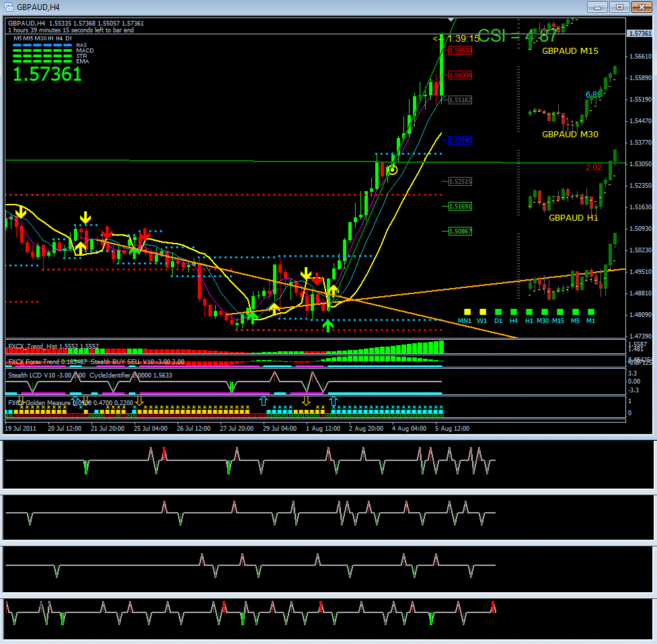Viewport: 657px width, 644px height.
Task: Click the green MACD bar under the H1 column
Action: [x=47, y=50]
